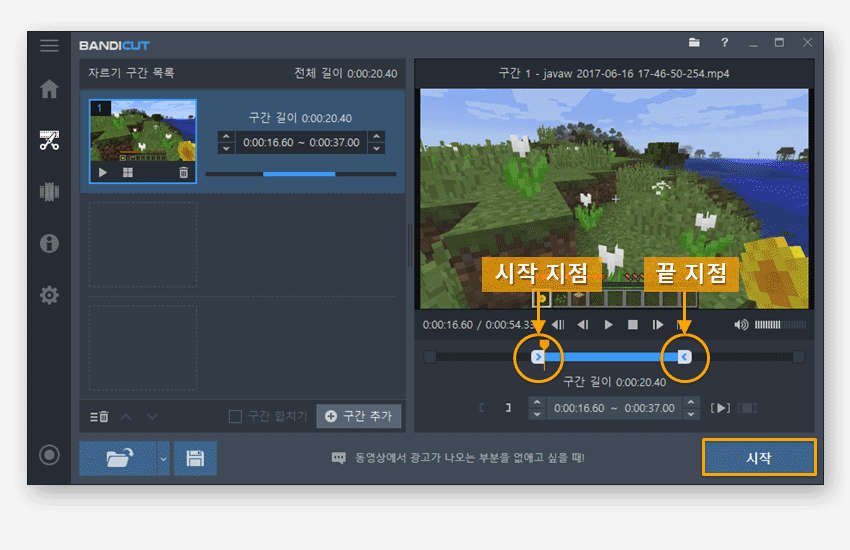Click the segment 1 mini progress bar in the list
The width and height of the screenshot is (850, 550).
(x=301, y=174)
